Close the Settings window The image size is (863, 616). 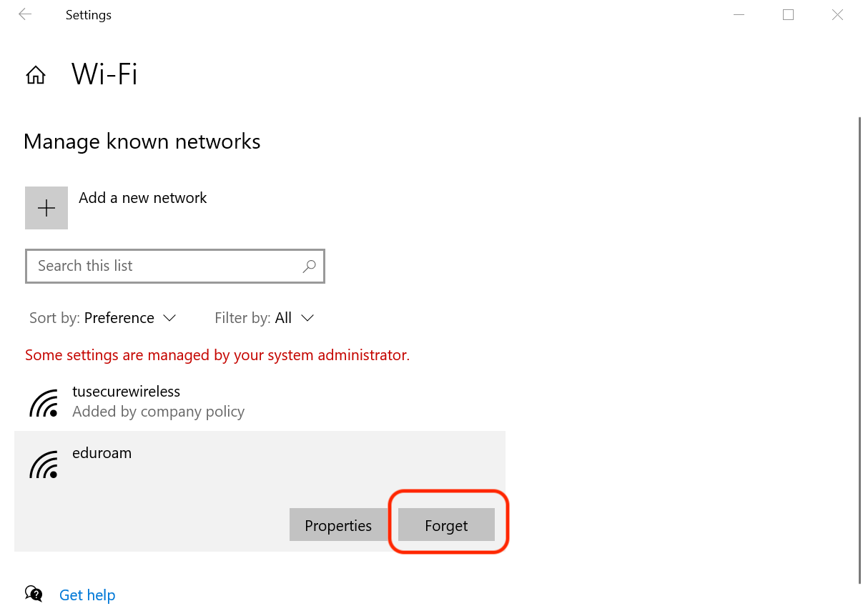837,14
